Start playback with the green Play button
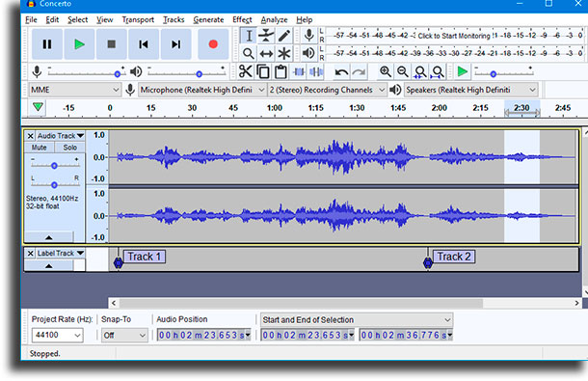588x381 pixels. [79, 44]
